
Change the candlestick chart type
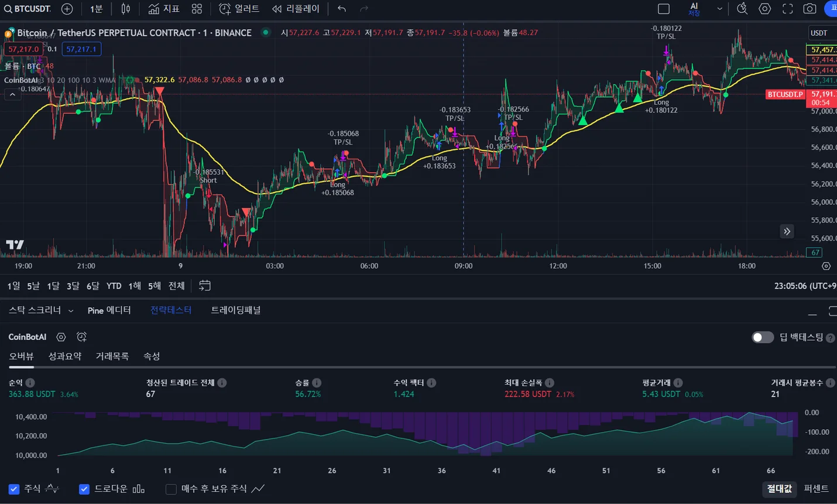coord(126,9)
